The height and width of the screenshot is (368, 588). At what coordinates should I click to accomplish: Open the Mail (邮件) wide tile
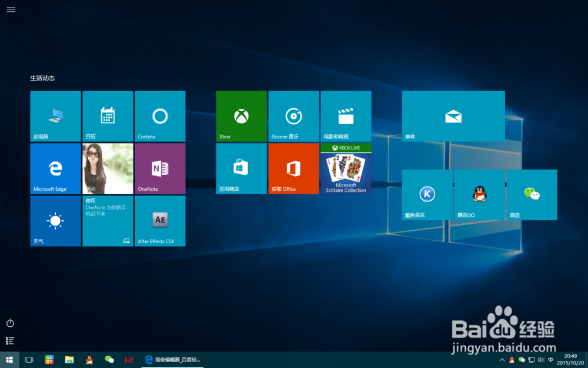click(x=453, y=116)
